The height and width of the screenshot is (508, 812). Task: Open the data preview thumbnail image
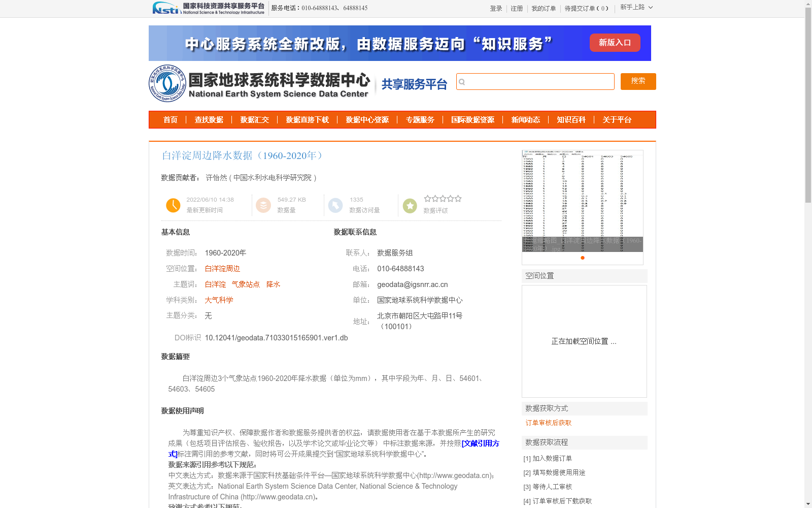[x=583, y=201]
